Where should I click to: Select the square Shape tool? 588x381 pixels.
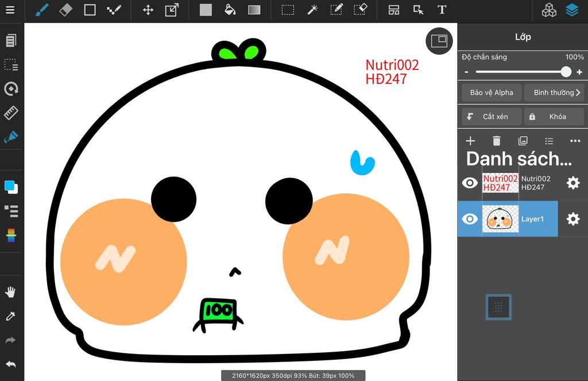click(90, 10)
